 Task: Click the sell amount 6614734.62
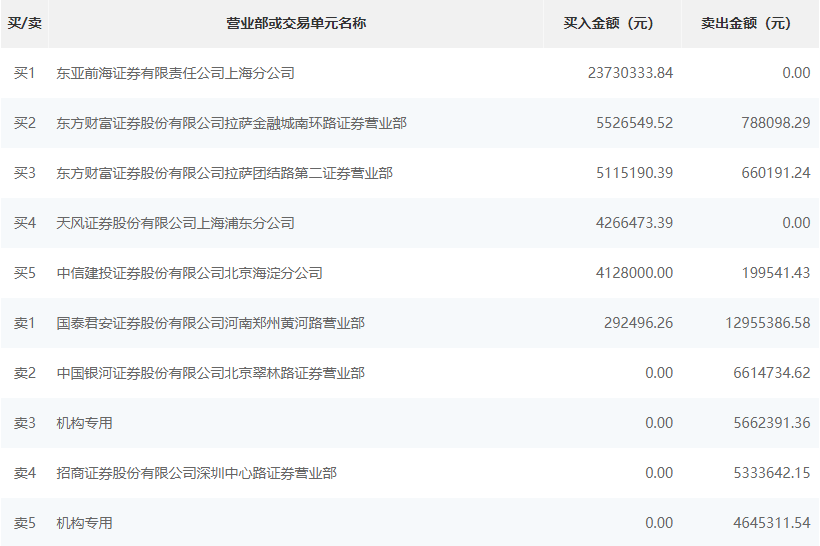pyautogui.click(x=772, y=373)
